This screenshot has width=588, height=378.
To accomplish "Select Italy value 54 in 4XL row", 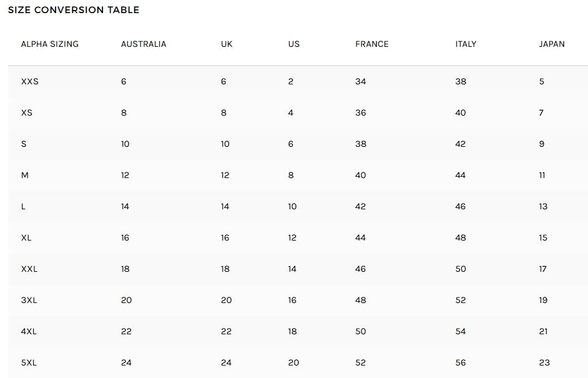I will click(461, 332).
